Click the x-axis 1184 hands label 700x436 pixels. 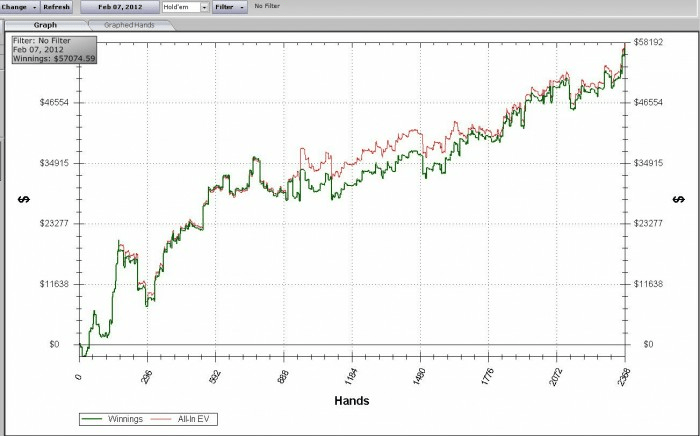351,377
